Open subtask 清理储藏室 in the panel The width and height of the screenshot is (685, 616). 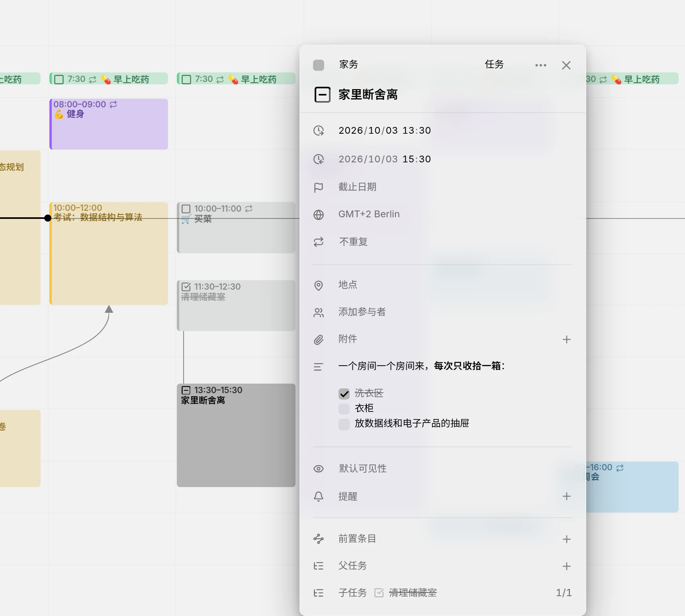tap(413, 593)
